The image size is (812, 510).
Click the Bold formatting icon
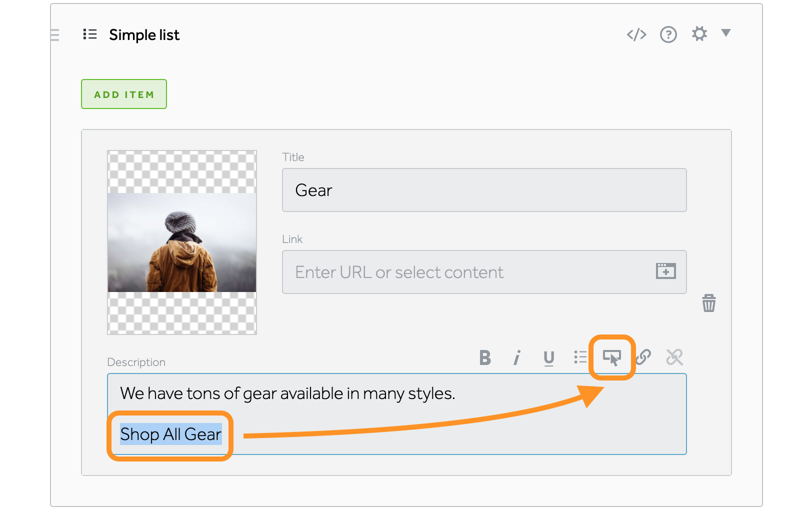[484, 357]
